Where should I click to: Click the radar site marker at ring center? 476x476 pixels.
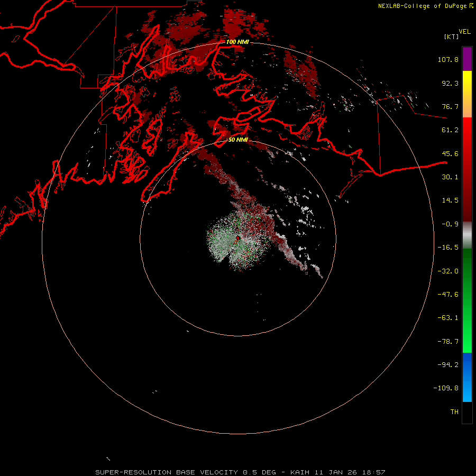[237, 240]
